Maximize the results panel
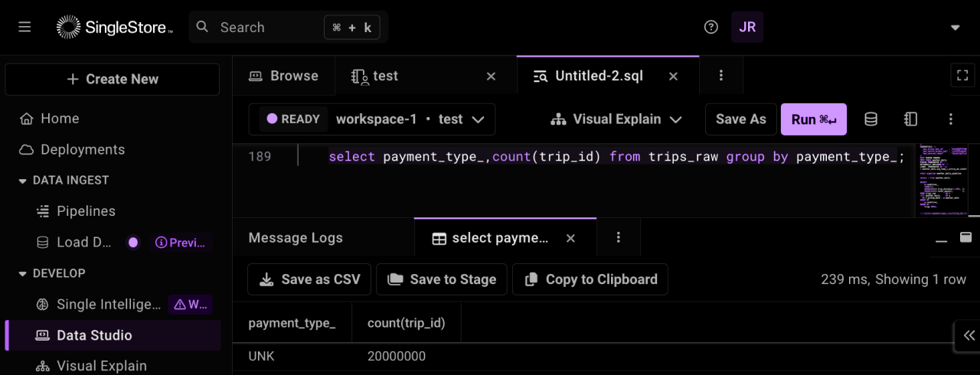980x375 pixels. [x=965, y=237]
